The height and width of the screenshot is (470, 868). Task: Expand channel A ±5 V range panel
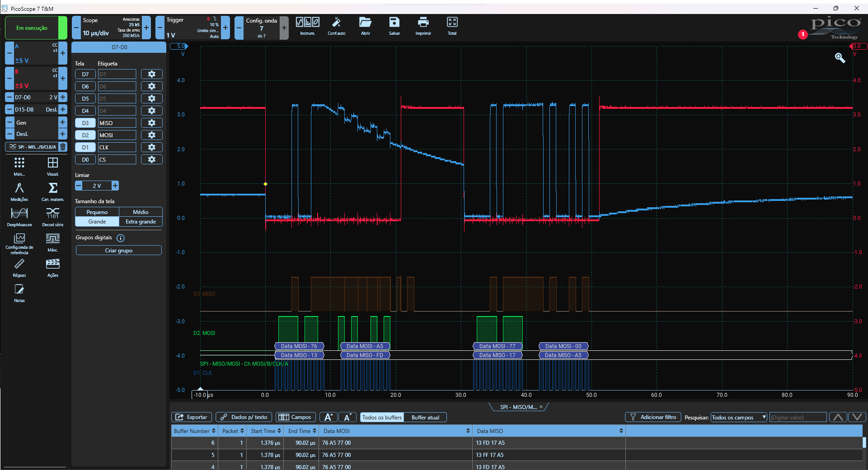[36, 53]
